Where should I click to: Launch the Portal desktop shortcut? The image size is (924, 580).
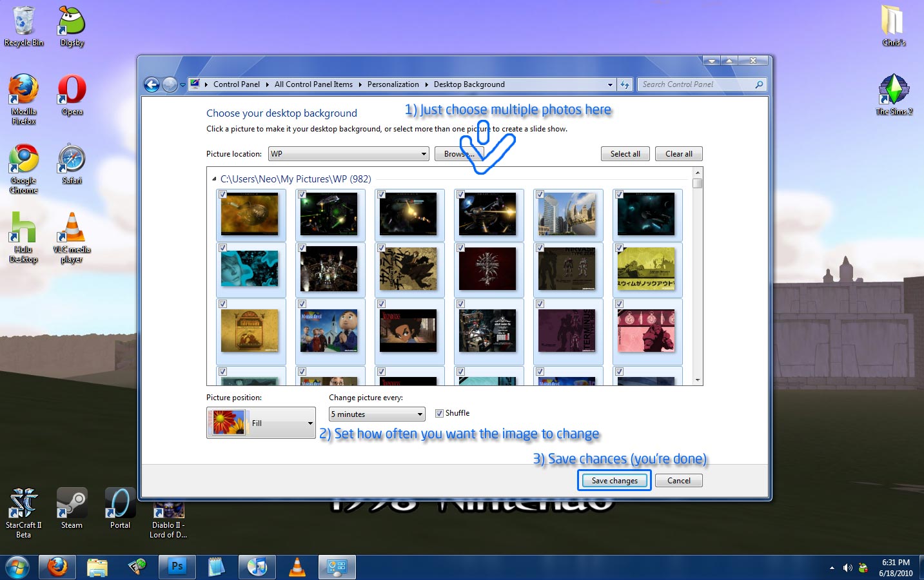(121, 508)
